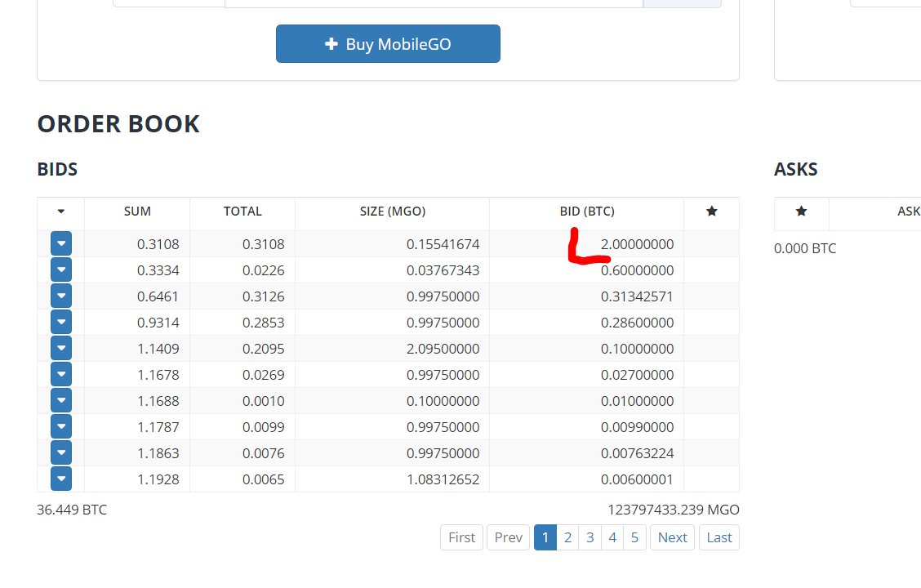Click arrow icon on the 0.00763224 bid row

point(61,452)
